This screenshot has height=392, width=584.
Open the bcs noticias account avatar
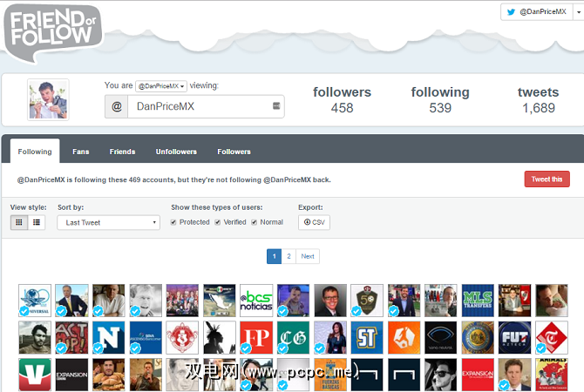click(256, 301)
